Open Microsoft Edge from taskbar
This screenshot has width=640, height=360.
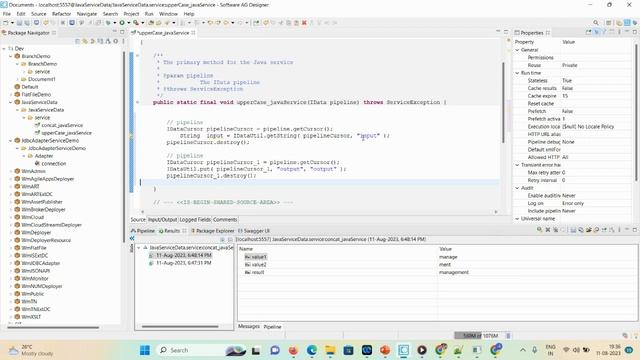(x=312, y=350)
